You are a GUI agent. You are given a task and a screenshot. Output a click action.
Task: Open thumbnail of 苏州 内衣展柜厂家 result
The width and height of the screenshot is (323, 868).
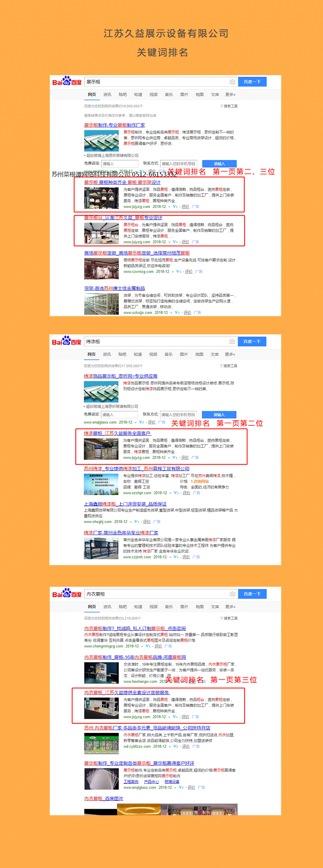point(101,744)
